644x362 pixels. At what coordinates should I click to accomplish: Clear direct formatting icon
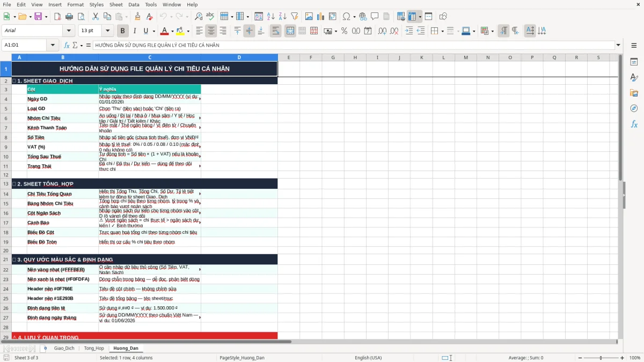[x=149, y=17]
